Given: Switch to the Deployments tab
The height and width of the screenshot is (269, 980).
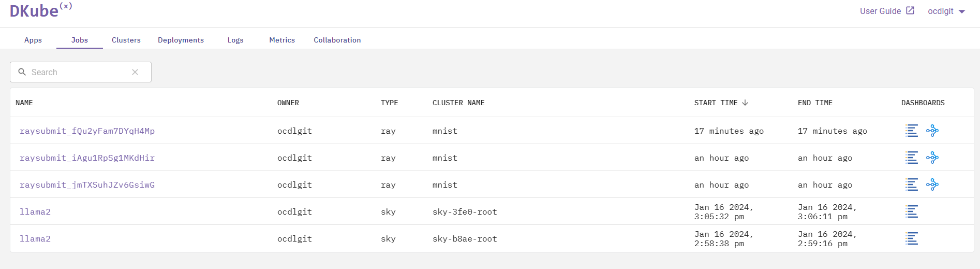Looking at the screenshot, I should click(x=181, y=40).
